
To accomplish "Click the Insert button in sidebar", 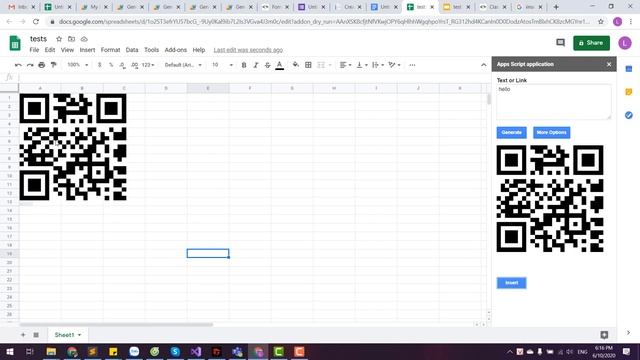I will click(511, 283).
